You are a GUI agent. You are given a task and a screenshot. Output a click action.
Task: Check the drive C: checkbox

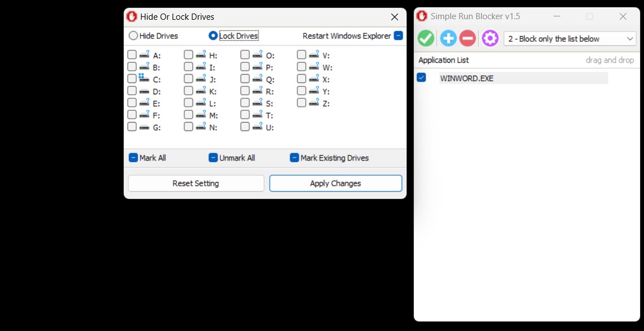tap(132, 79)
